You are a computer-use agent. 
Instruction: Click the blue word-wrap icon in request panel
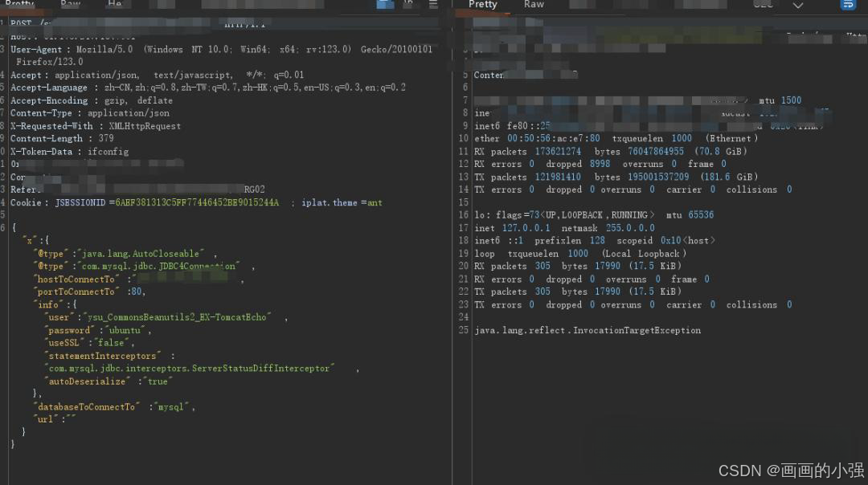pos(385,4)
